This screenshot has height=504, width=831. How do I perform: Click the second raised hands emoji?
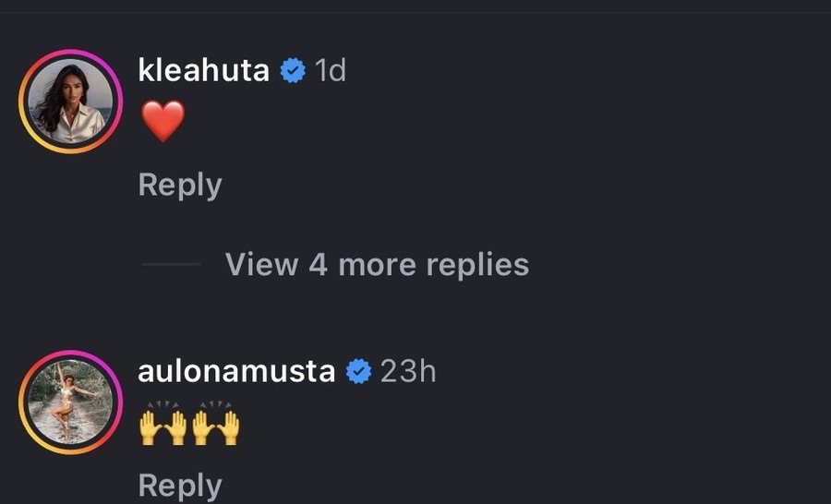tap(216, 424)
